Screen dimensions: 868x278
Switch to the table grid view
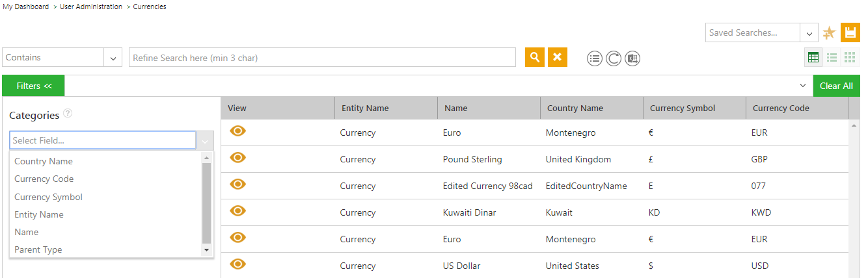coord(813,57)
